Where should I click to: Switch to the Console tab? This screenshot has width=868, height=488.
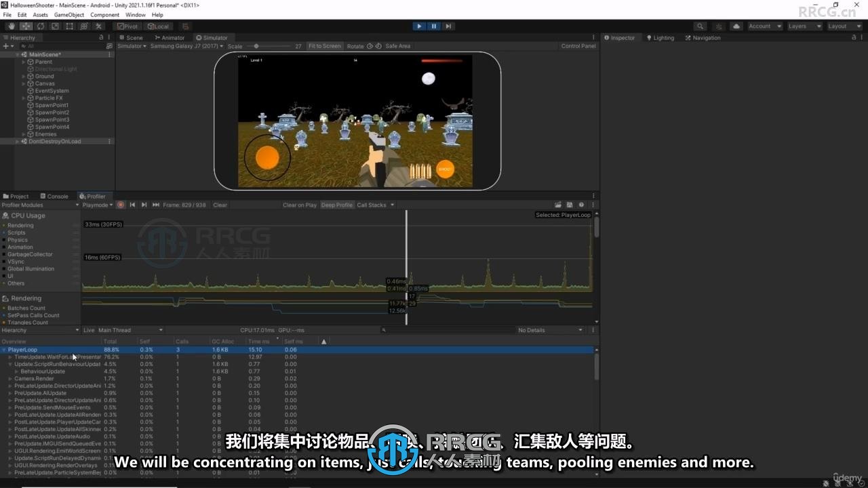click(x=54, y=197)
